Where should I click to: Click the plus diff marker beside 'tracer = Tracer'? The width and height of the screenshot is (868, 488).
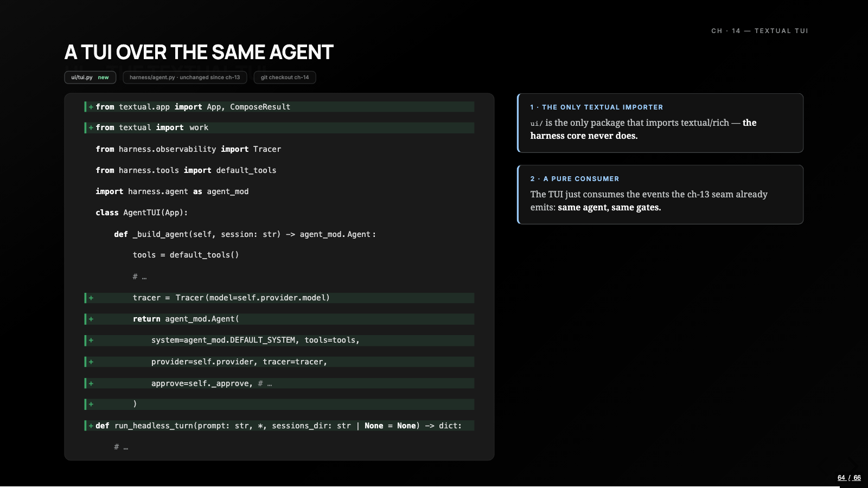[91, 298]
